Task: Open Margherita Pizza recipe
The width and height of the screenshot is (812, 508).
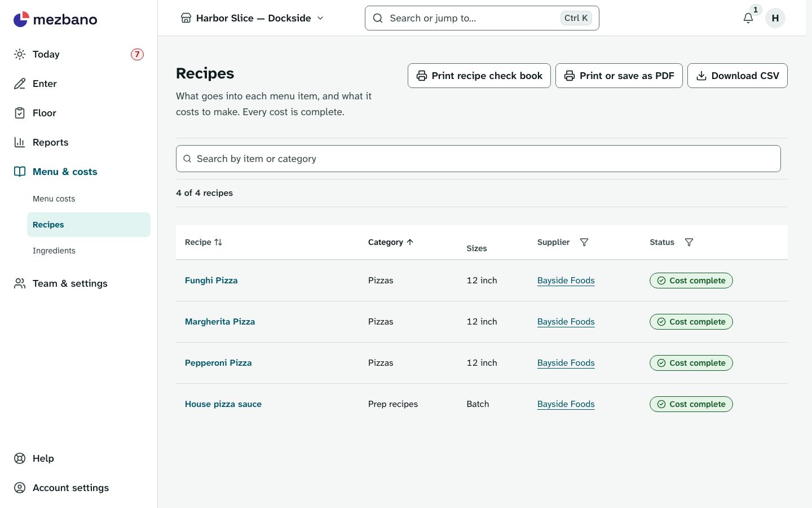Action: click(220, 322)
